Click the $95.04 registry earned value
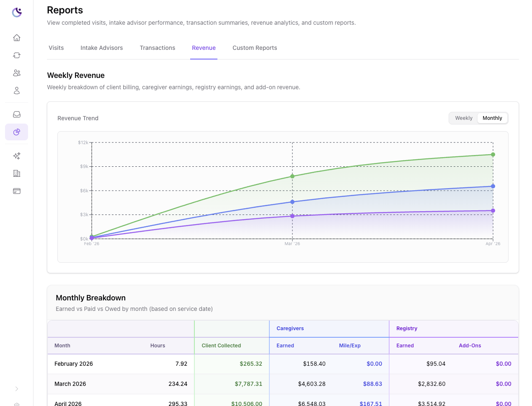This screenshot has width=532, height=406. pyautogui.click(x=436, y=364)
